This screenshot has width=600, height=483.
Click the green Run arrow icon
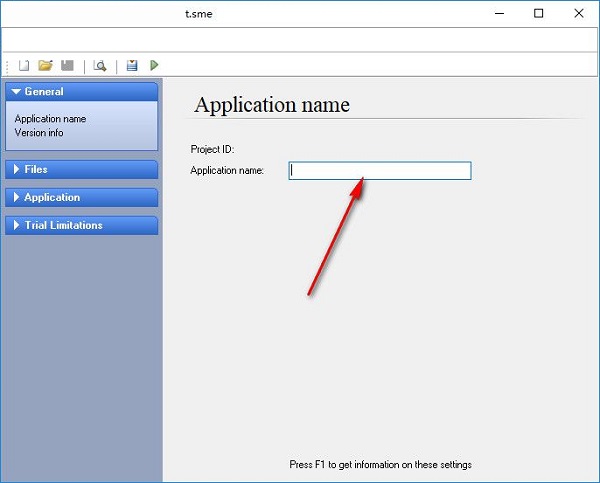coord(154,66)
